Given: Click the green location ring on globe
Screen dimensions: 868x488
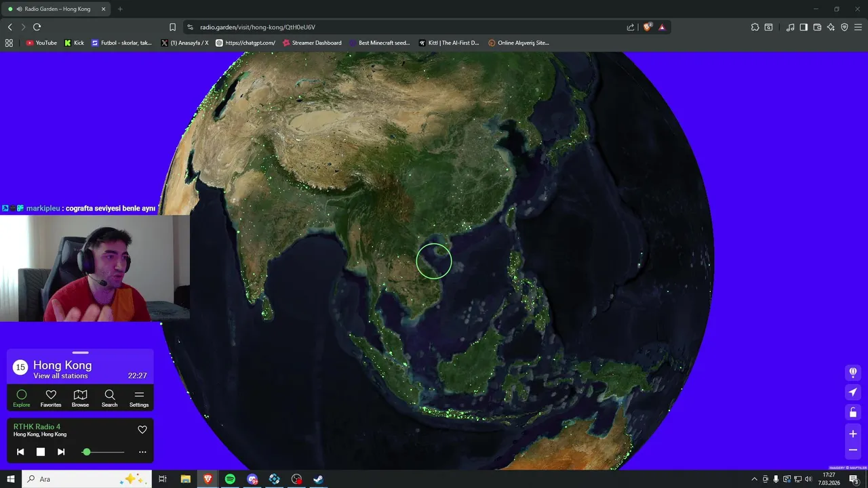Looking at the screenshot, I should point(434,261).
